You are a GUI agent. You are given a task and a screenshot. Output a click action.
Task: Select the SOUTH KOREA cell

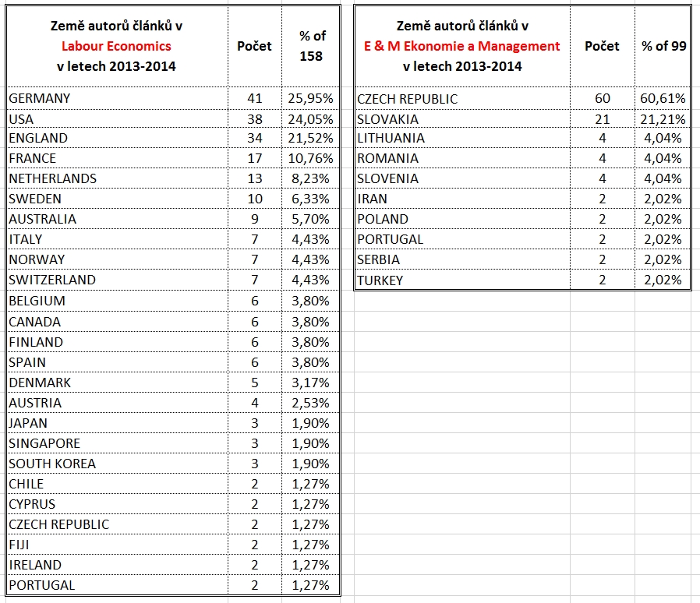point(52,464)
